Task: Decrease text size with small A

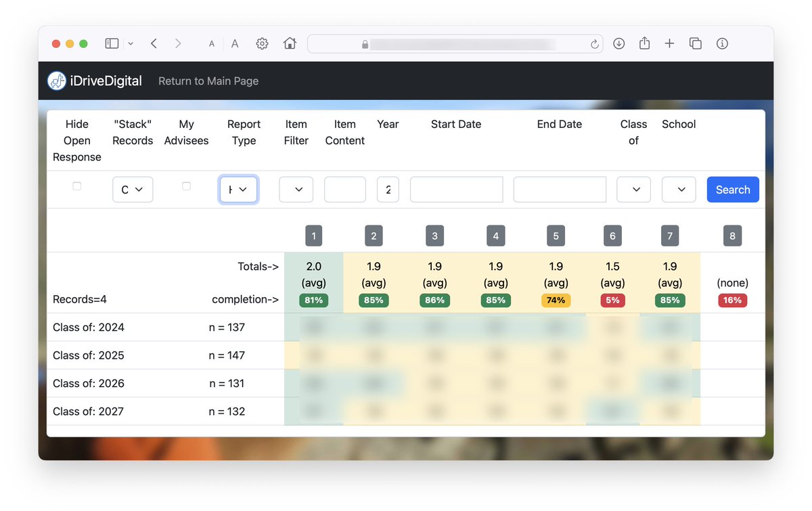Action: coord(212,44)
